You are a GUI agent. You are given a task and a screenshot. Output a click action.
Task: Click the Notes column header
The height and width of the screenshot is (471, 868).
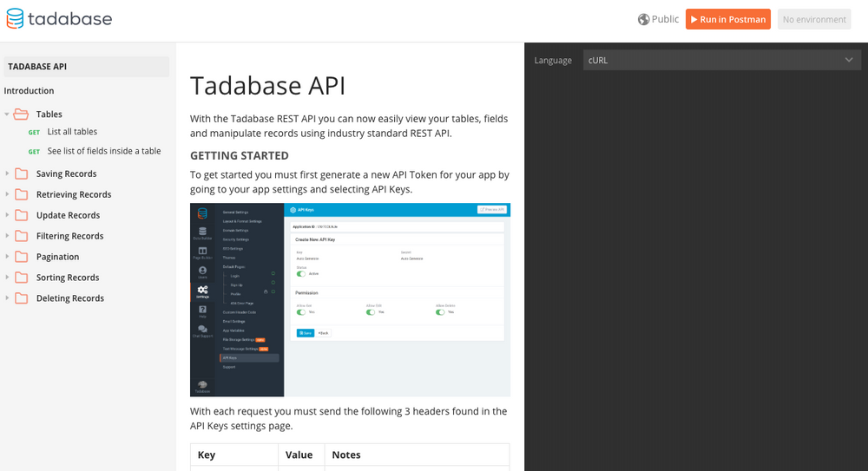pyautogui.click(x=346, y=455)
